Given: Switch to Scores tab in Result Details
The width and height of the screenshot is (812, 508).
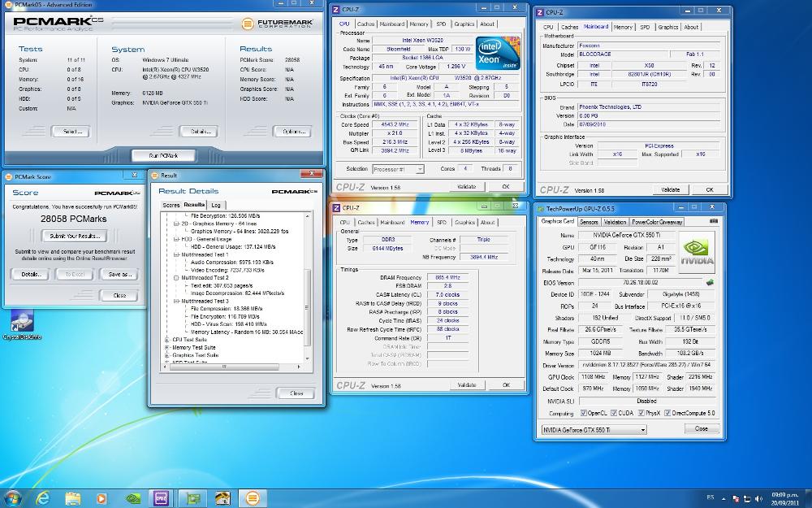Looking at the screenshot, I should pyautogui.click(x=171, y=206).
